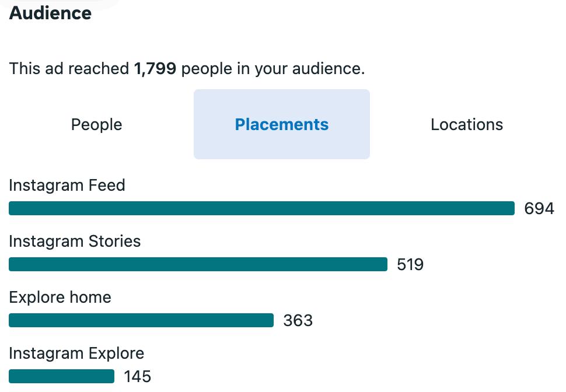Select the Instagram Feed label

click(67, 185)
